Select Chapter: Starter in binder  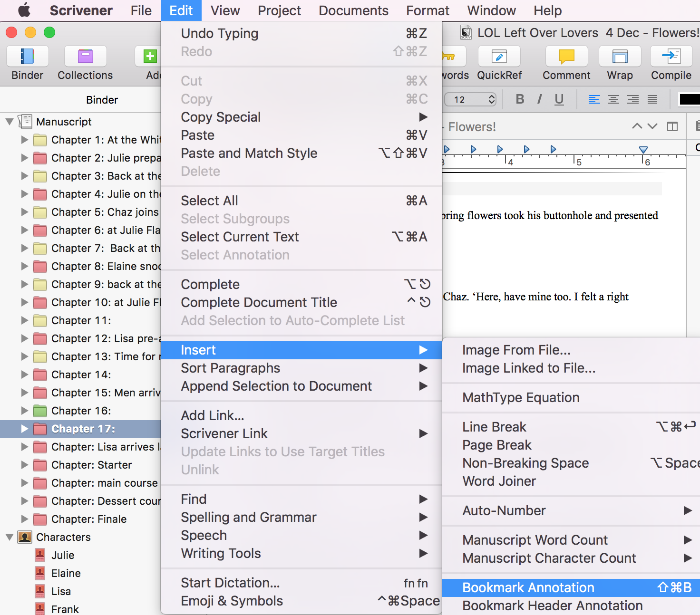pyautogui.click(x=91, y=465)
